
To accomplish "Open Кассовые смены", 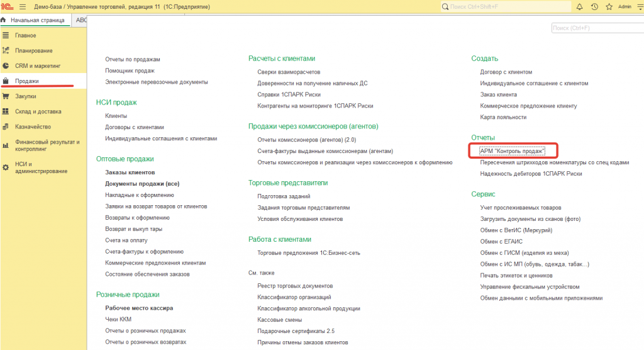I will (280, 320).
